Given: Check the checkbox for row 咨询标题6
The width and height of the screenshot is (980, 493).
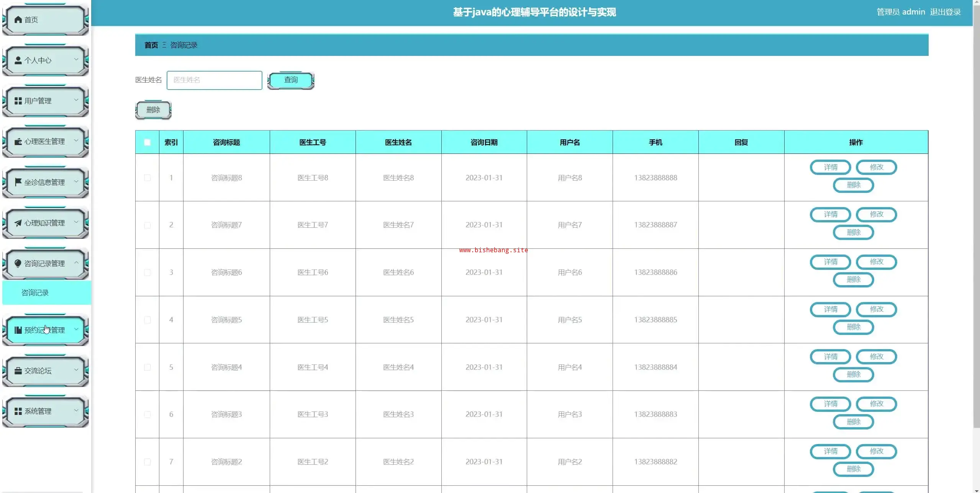Looking at the screenshot, I should point(147,273).
